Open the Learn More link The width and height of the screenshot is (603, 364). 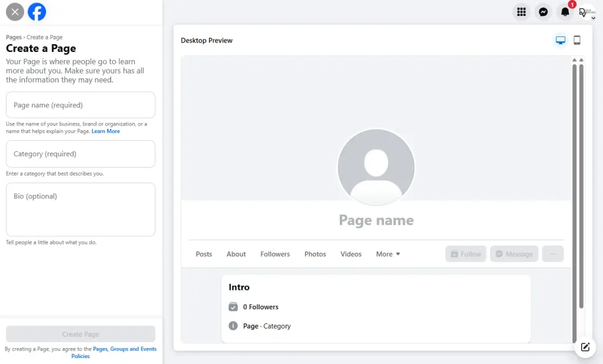pyautogui.click(x=106, y=131)
